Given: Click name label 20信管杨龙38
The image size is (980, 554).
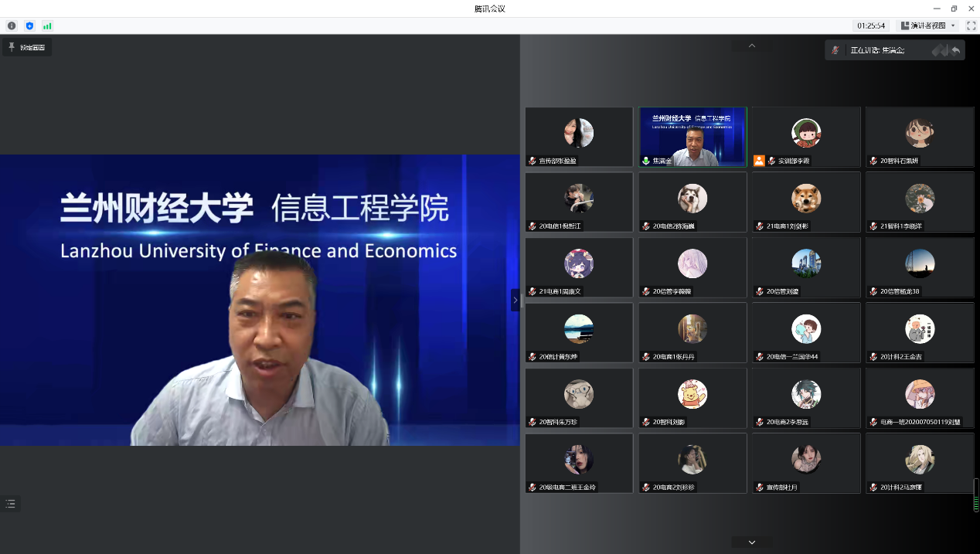Looking at the screenshot, I should tap(900, 291).
